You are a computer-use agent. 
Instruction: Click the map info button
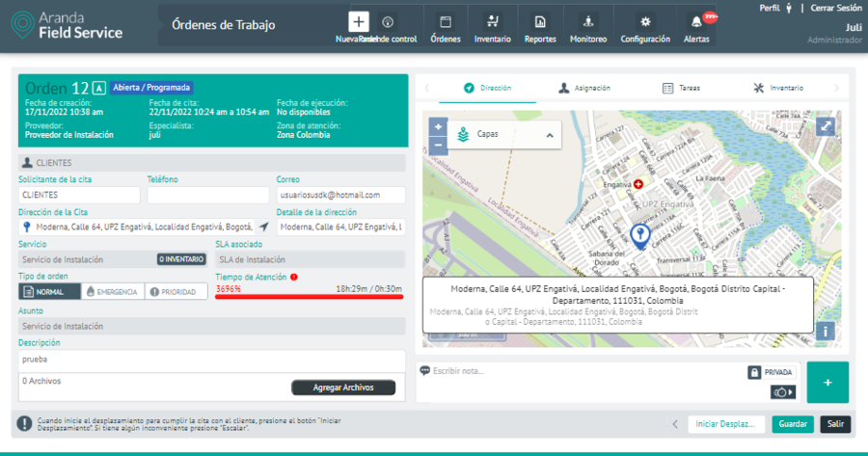point(826,332)
